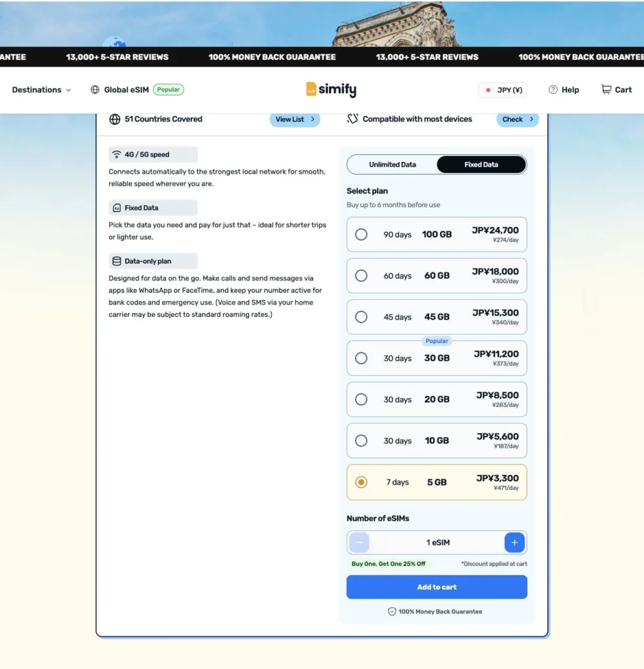Click the Money Back Guarantee shield icon
644x669 pixels.
click(x=391, y=612)
